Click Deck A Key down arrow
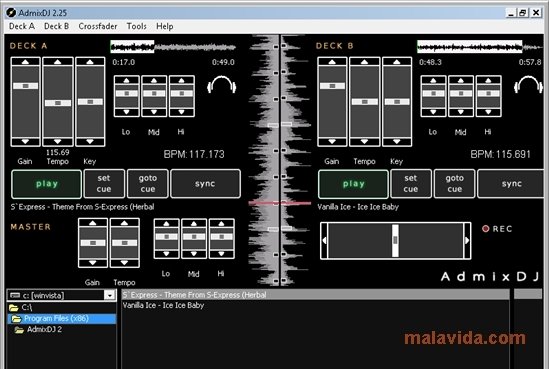This screenshot has height=369, width=549. click(x=90, y=141)
